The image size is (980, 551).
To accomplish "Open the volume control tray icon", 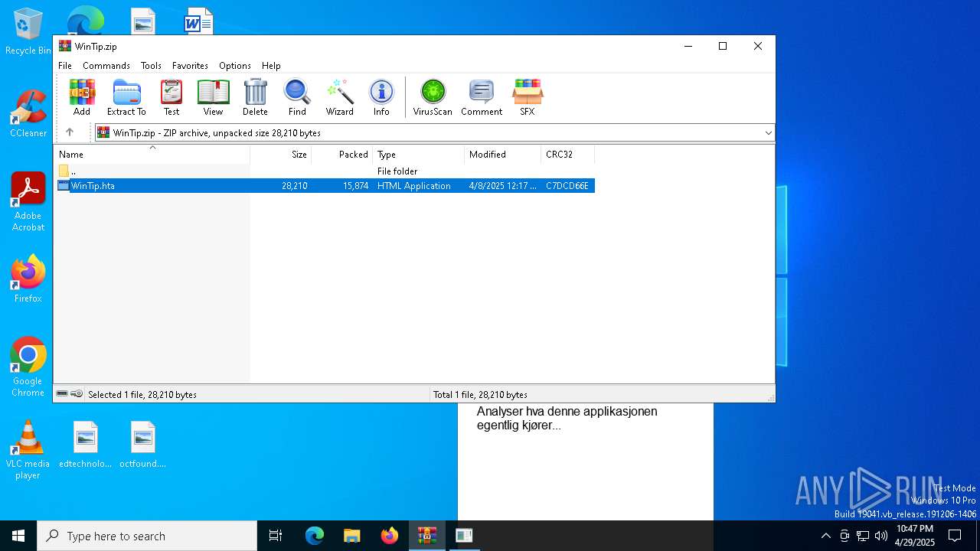I will [880, 536].
